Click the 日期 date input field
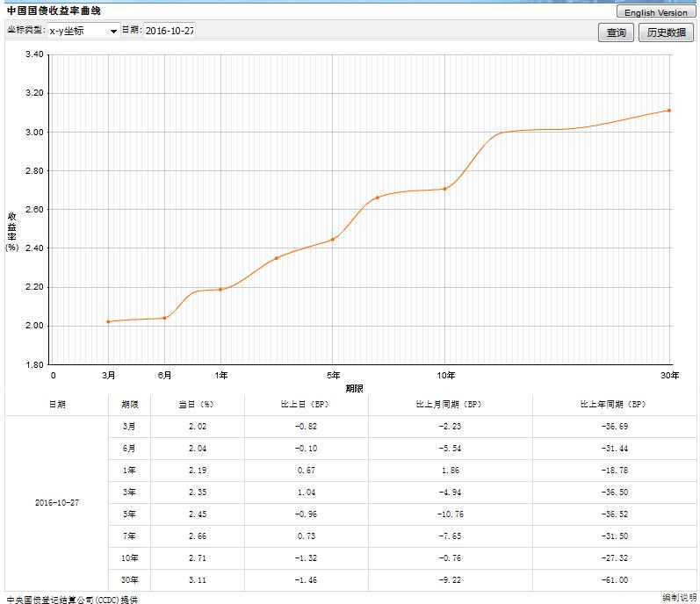 pyautogui.click(x=169, y=31)
